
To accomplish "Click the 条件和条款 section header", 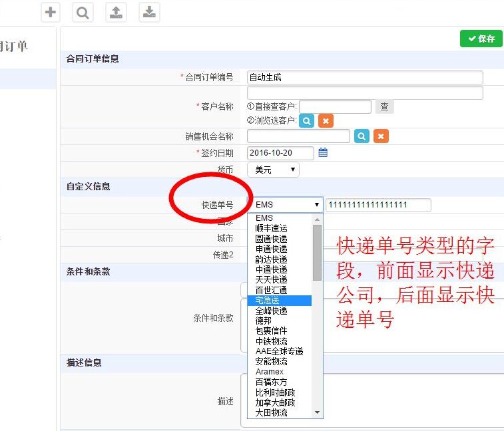I will point(89,271).
